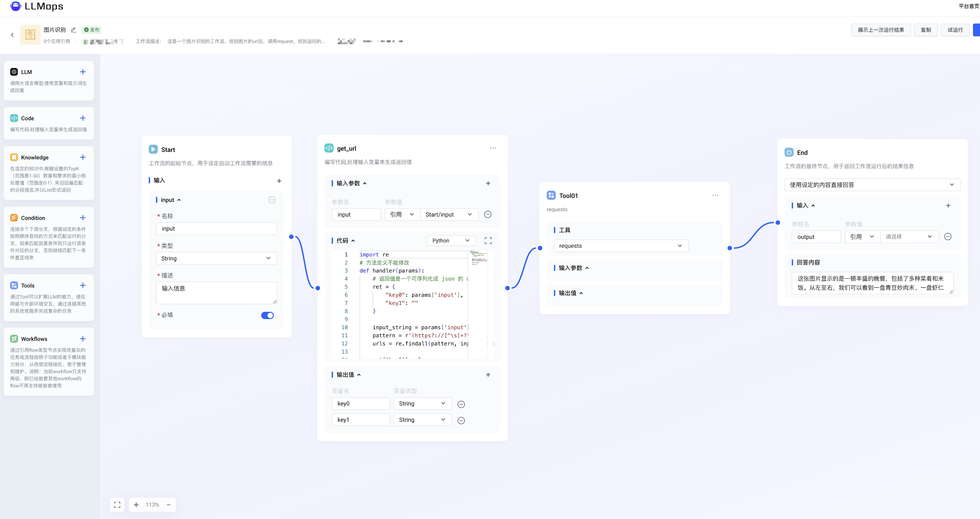Collapse the 输出值 section in Tool01

tap(581, 293)
